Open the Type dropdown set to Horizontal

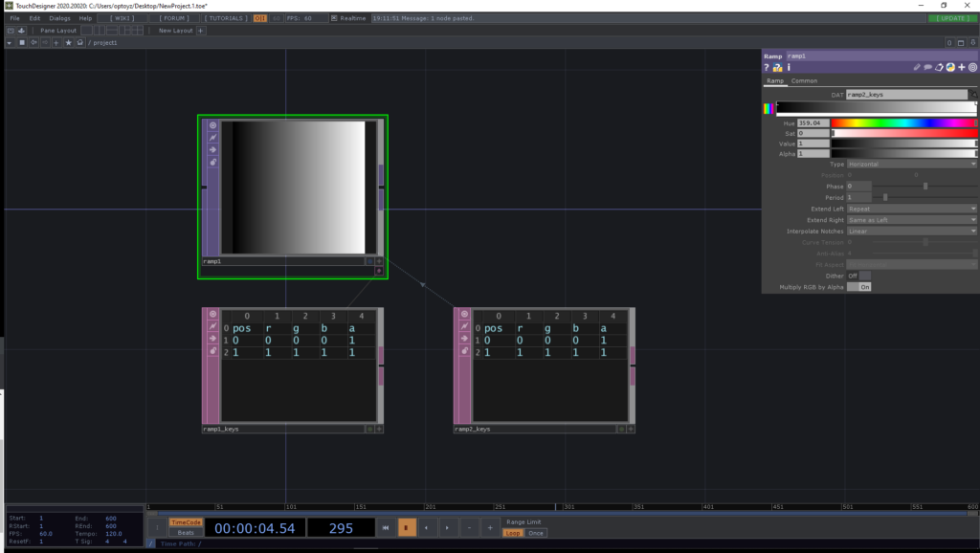click(x=910, y=164)
